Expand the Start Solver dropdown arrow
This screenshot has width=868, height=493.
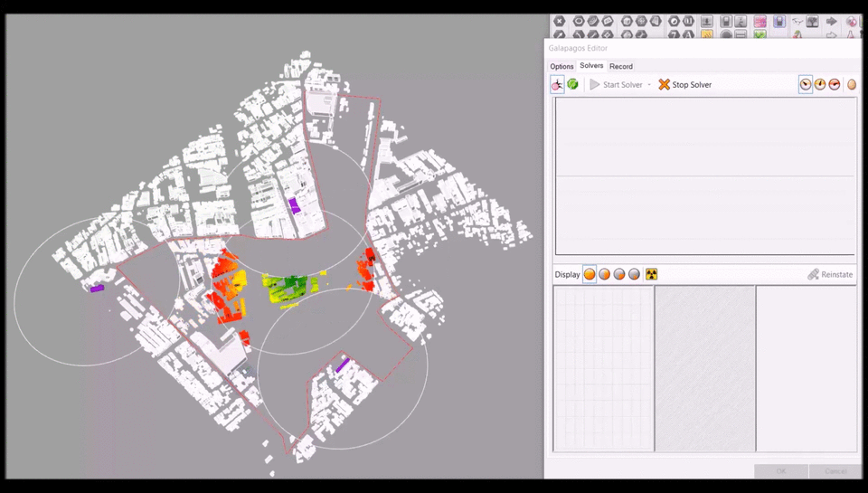point(649,84)
